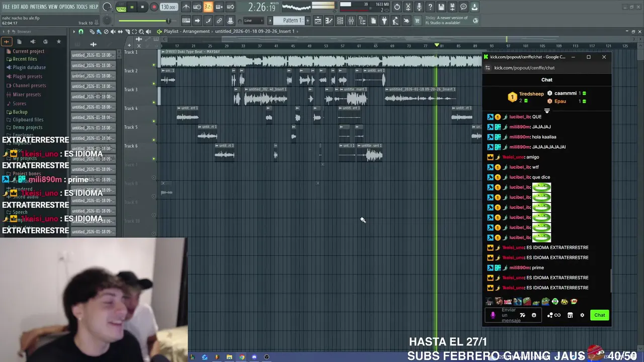644x362 pixels.
Task: Click the one-click recording microphone icon
Action: [419, 7]
